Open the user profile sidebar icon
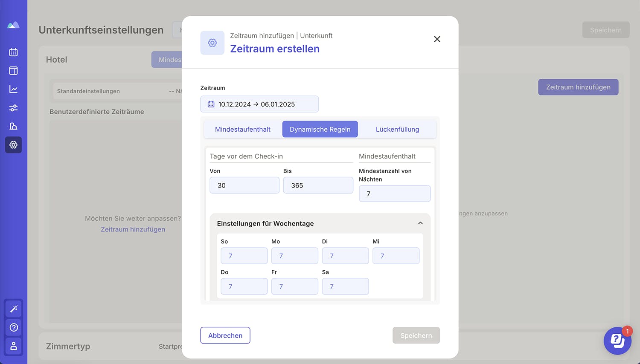The height and width of the screenshot is (364, 640). pos(14,346)
